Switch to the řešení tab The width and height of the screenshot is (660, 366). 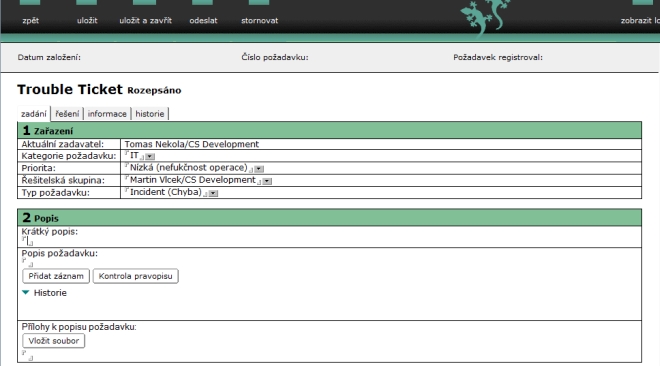pyautogui.click(x=67, y=114)
